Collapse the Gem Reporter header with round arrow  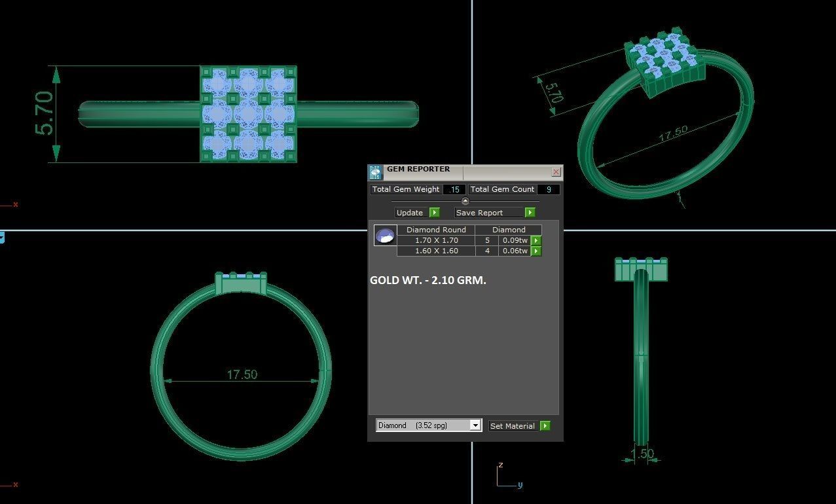[465, 201]
